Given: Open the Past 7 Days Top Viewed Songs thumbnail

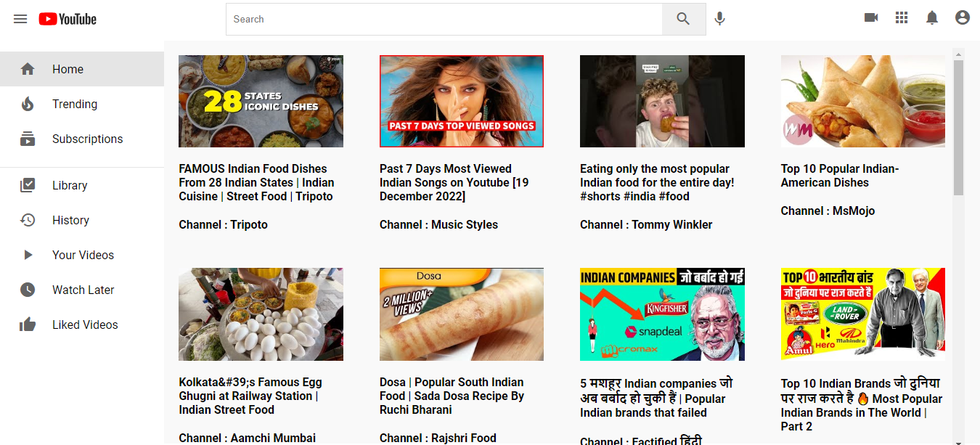Looking at the screenshot, I should click(x=462, y=101).
